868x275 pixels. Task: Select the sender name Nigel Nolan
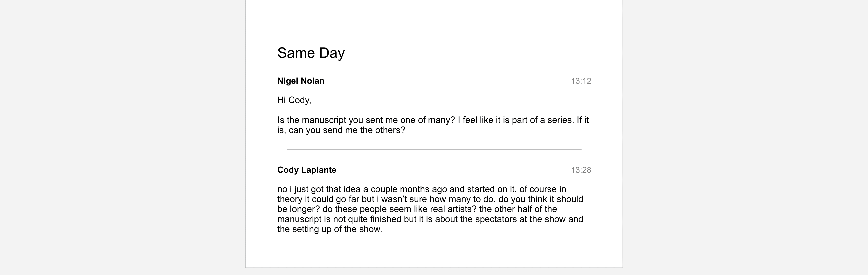301,81
